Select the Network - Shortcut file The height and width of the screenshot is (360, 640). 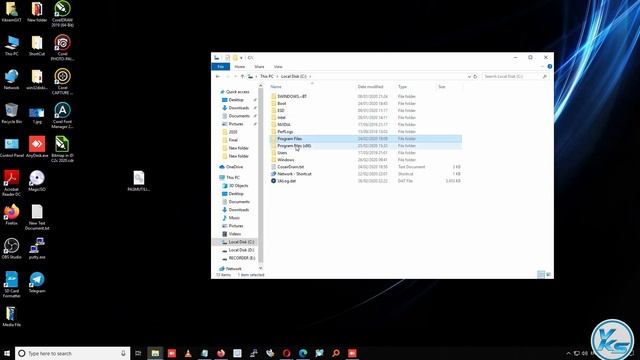point(366,174)
